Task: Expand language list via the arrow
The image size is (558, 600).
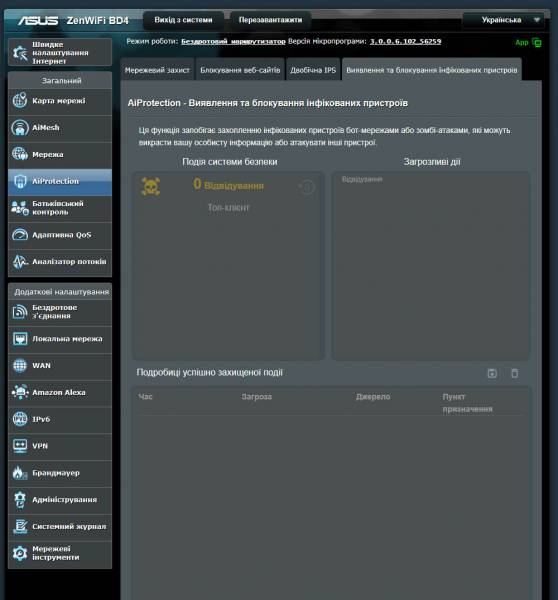Action: [x=537, y=20]
